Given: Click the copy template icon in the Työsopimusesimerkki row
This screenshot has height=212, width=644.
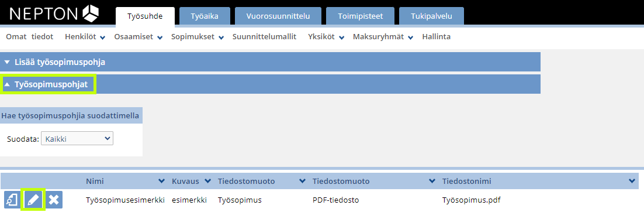Looking at the screenshot, I should (12, 200).
